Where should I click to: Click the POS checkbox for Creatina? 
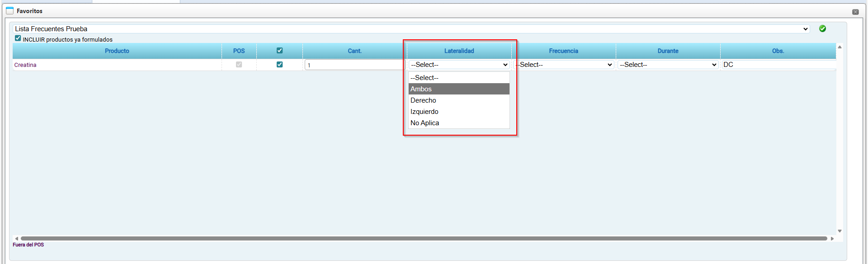[x=239, y=65]
